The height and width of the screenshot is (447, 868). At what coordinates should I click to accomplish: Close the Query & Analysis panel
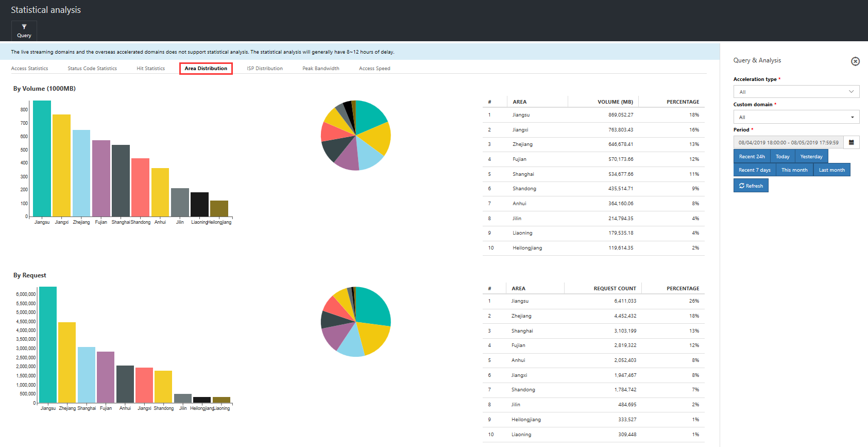855,61
